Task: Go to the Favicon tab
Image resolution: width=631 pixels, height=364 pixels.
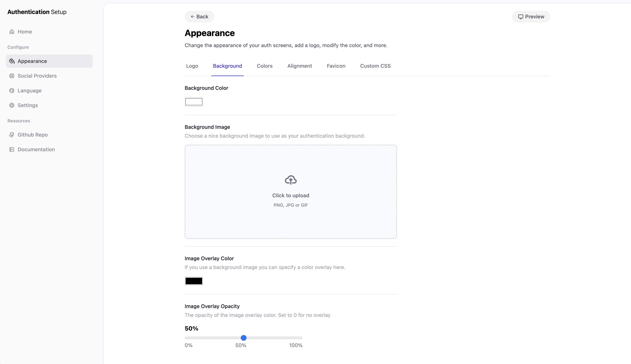Action: point(336,66)
